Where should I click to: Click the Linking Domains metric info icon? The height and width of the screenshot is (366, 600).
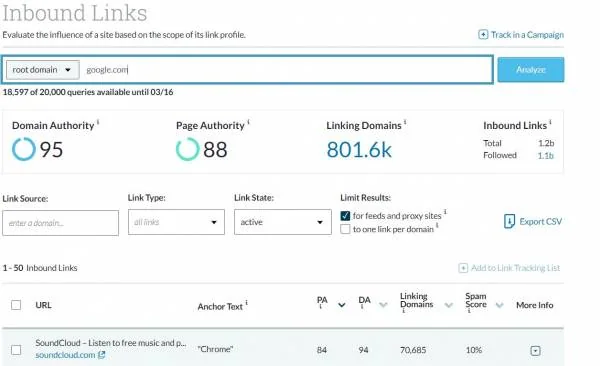pyautogui.click(x=405, y=122)
